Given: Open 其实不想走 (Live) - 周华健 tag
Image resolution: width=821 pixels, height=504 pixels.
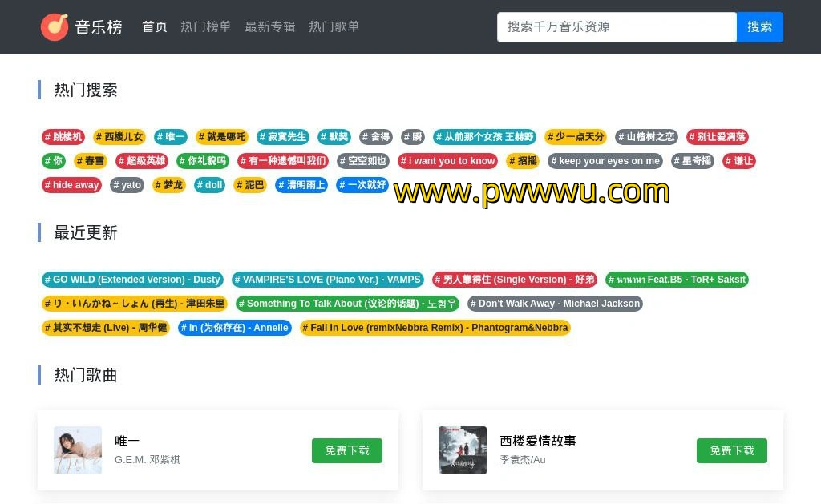Looking at the screenshot, I should click(x=106, y=328).
